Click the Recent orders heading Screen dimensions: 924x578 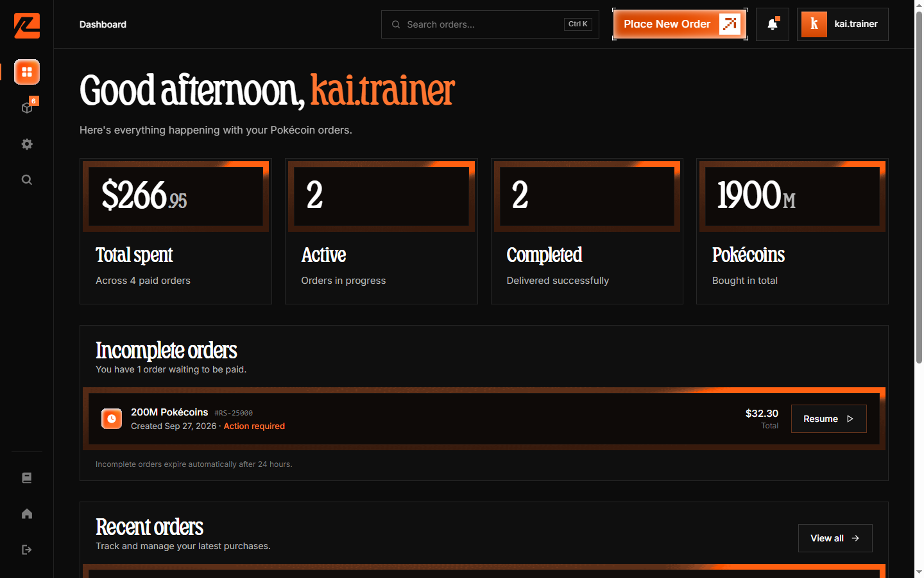(x=150, y=527)
